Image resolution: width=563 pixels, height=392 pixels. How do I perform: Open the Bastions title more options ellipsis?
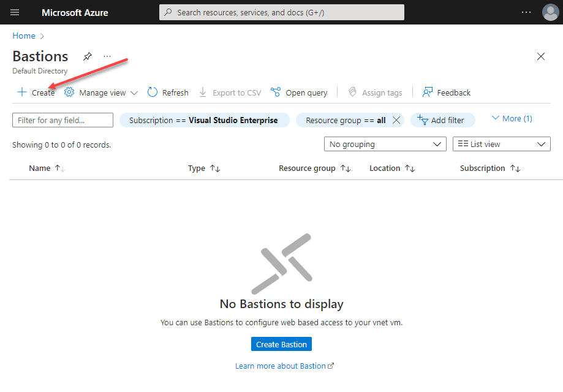point(107,56)
